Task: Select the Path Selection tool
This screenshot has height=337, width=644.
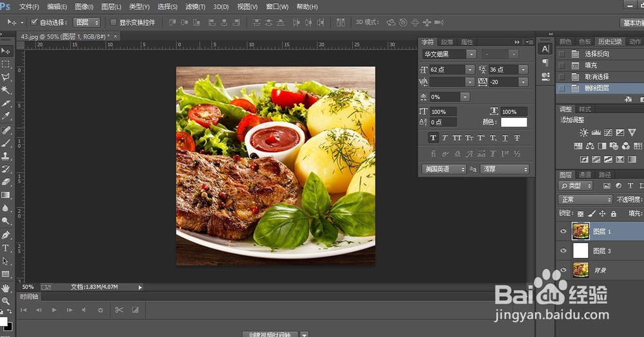Action: coord(6,261)
